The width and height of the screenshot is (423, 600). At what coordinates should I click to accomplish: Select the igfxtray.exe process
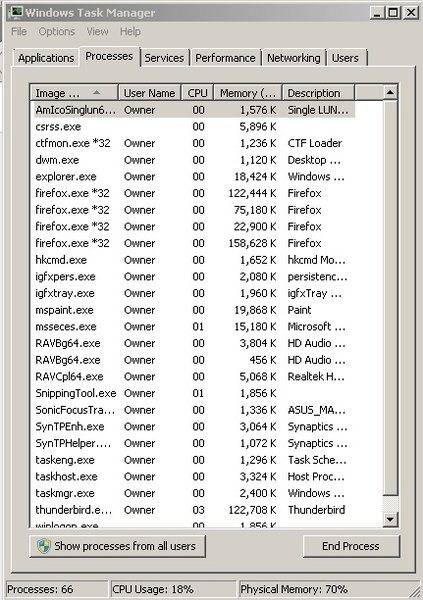tap(193, 293)
